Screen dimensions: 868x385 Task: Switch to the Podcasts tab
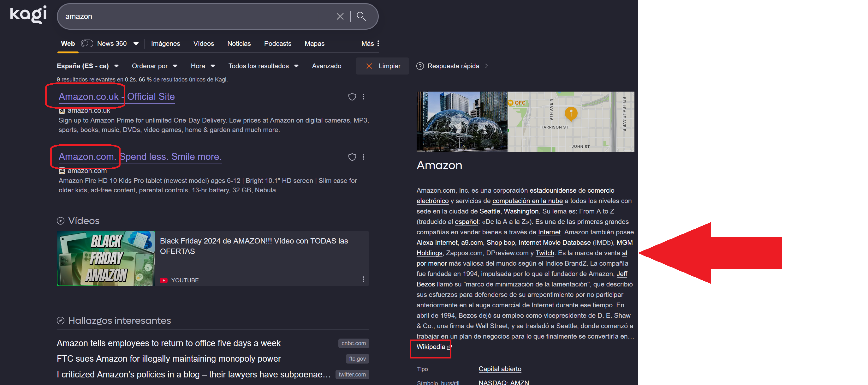[277, 44]
